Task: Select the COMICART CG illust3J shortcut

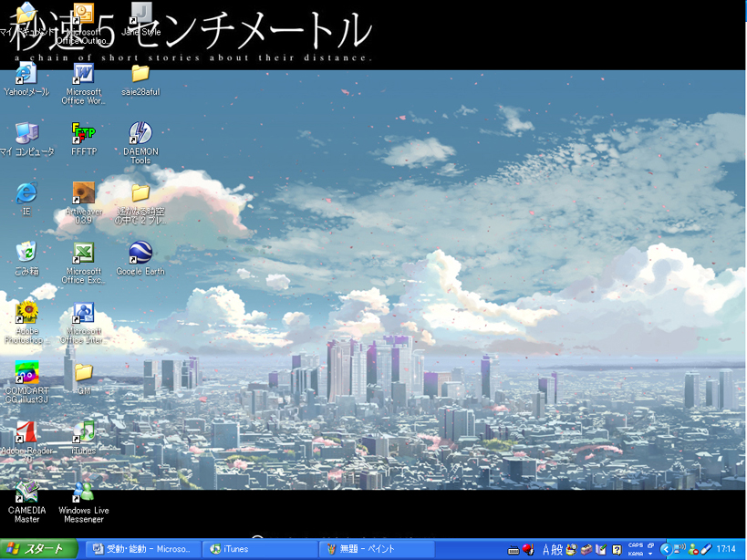Action: click(x=27, y=383)
